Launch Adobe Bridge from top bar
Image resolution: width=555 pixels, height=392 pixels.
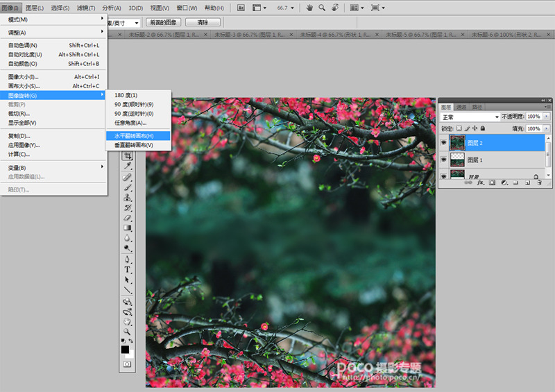pyautogui.click(x=241, y=8)
